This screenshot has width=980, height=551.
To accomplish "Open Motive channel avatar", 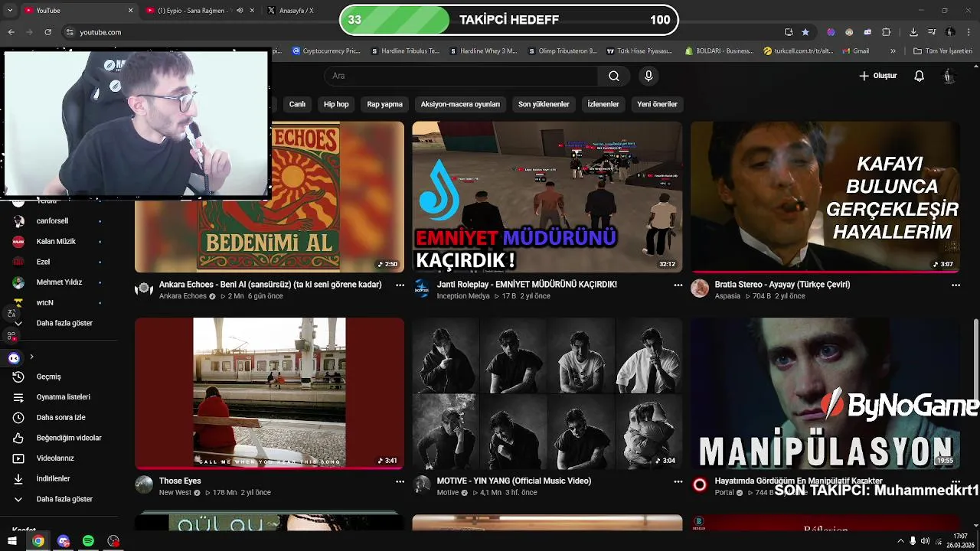I will 422,485.
